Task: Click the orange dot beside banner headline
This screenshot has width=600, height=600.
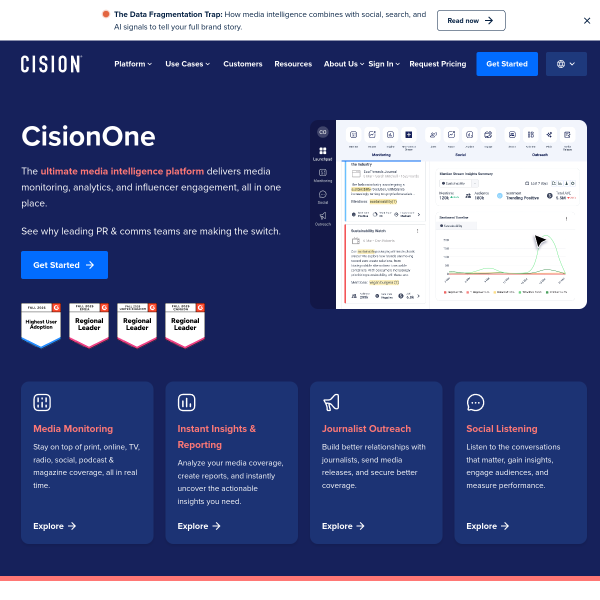Action: click(x=106, y=14)
